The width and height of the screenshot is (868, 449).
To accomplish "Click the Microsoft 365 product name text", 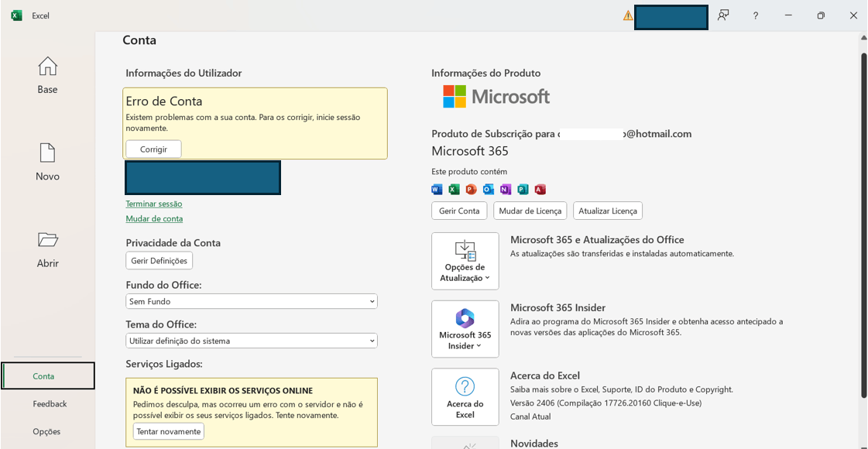I will (470, 151).
